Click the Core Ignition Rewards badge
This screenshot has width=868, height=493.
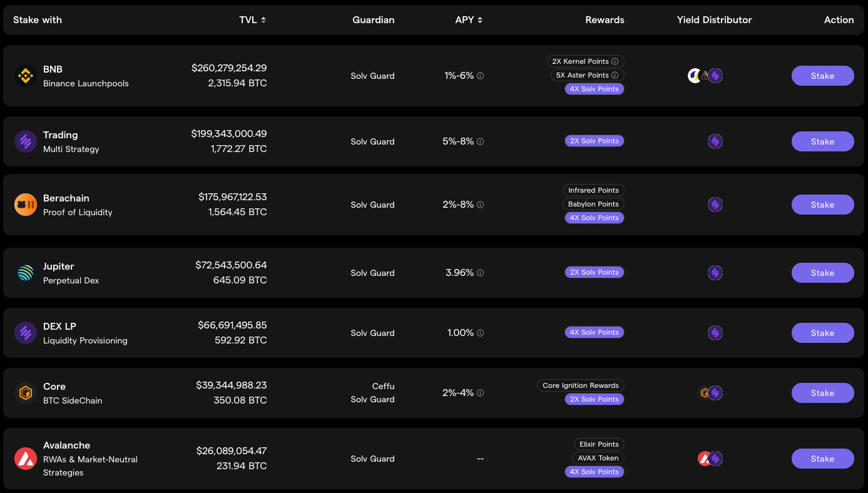[x=580, y=385]
